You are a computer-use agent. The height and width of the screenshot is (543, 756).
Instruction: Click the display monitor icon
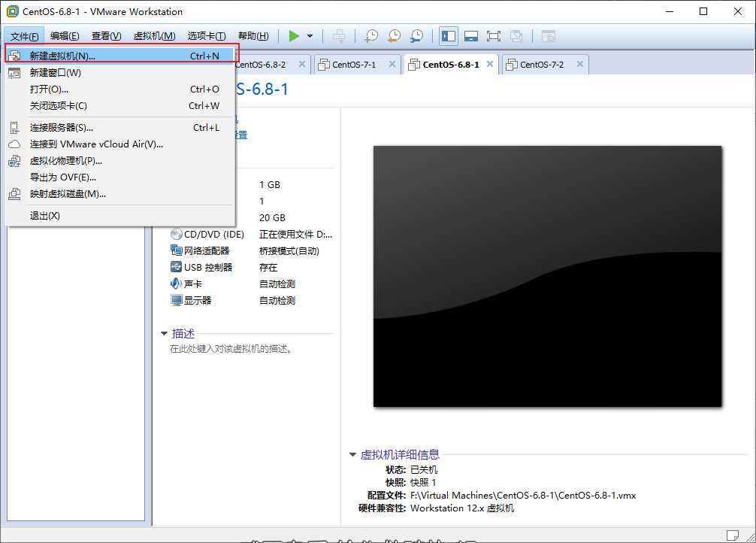(176, 300)
